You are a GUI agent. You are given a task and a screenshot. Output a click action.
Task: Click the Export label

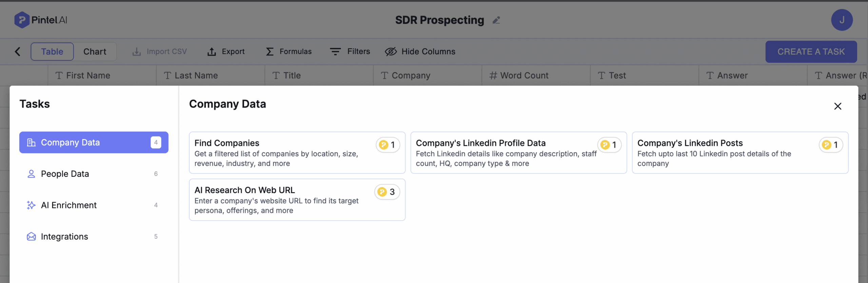point(233,52)
